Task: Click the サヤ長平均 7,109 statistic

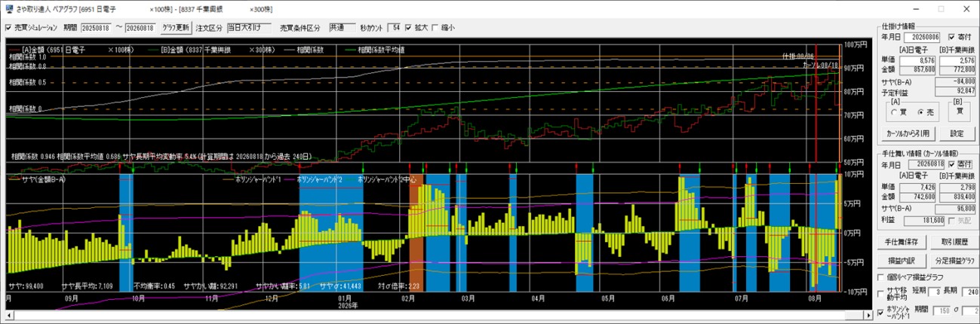Action: click(x=87, y=286)
